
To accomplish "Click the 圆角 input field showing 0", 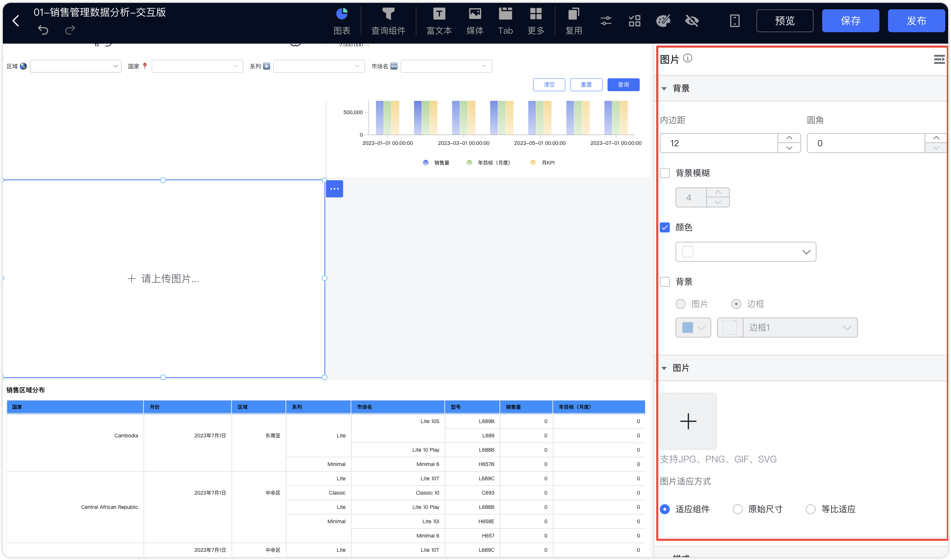I will 866,143.
